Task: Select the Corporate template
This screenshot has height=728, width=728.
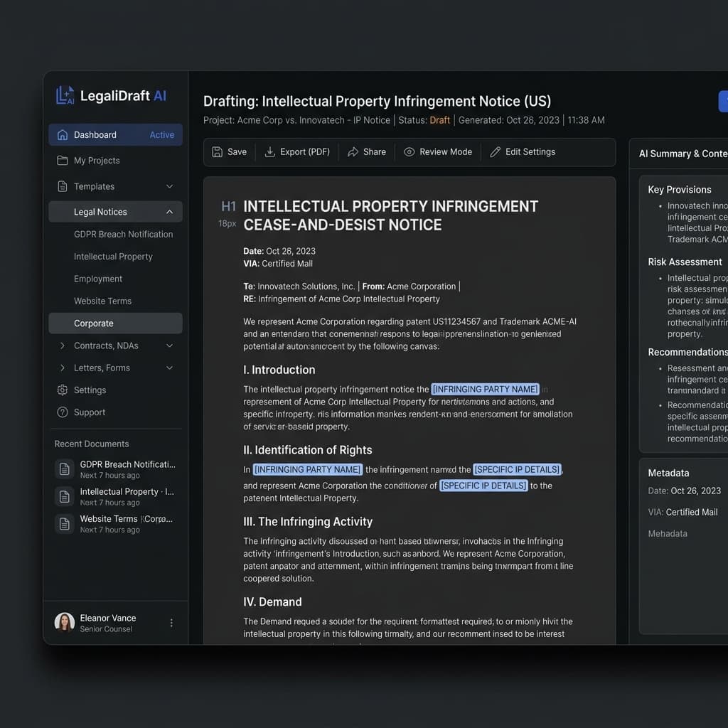Action: click(116, 323)
